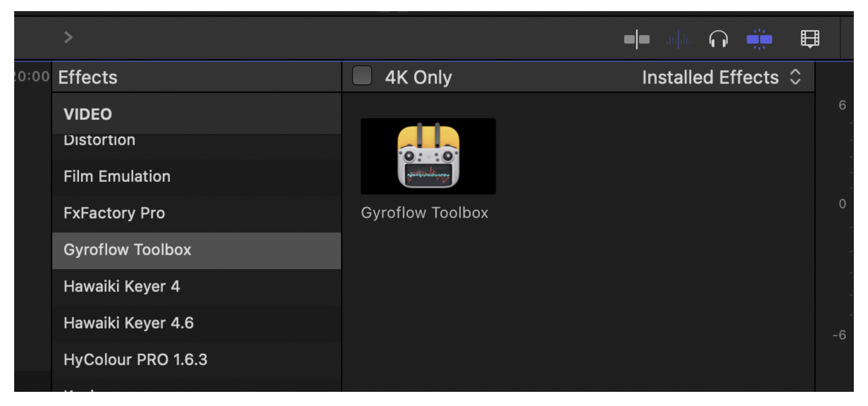
Task: Disable the highlighted snapping icon
Action: point(759,39)
